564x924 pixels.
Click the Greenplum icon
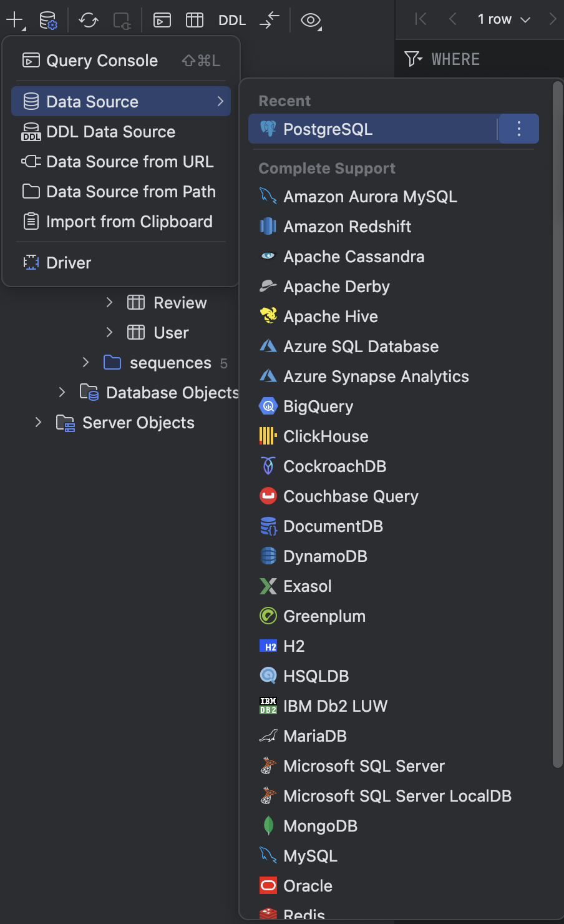(268, 616)
